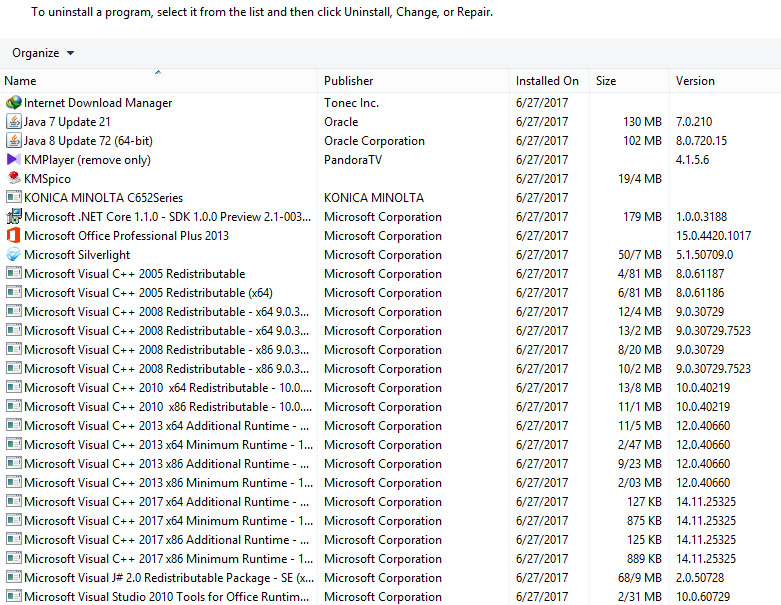Screen dimensions: 781x605
Task: Click the Visual J# 2.0 Redistributable icon
Action: coord(13,577)
